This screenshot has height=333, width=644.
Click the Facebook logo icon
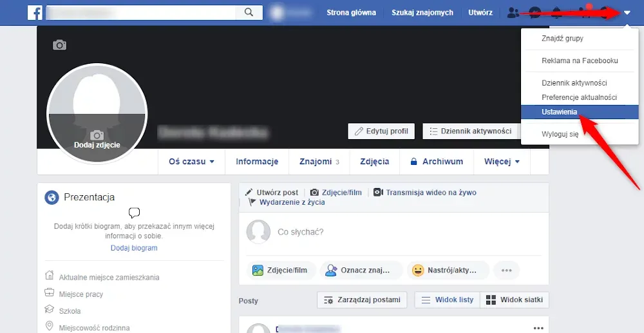(35, 12)
